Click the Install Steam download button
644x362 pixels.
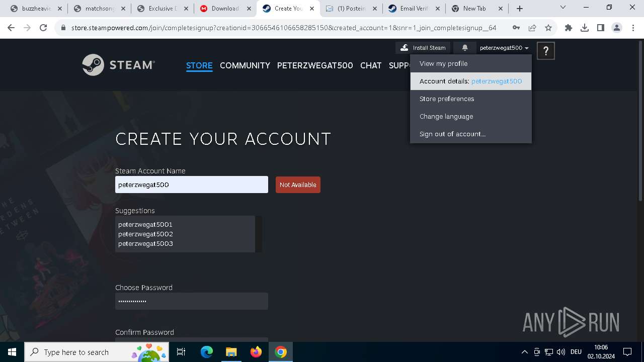423,48
